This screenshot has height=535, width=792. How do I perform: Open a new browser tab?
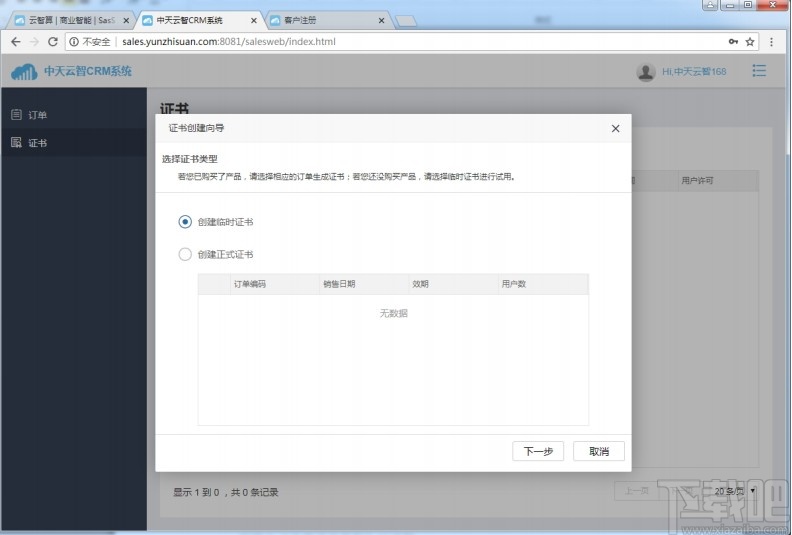tap(406, 21)
